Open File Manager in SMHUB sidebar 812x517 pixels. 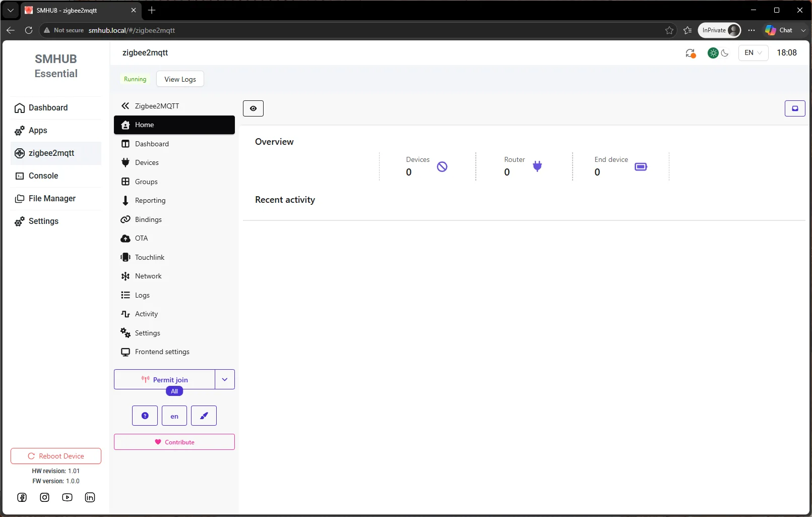56,199
